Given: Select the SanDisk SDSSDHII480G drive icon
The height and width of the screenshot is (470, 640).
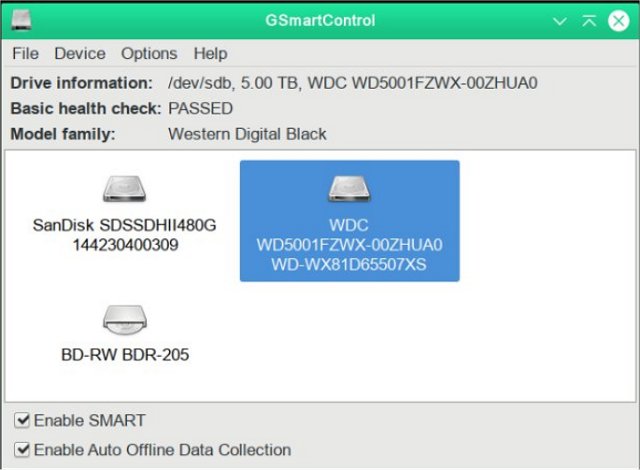Looking at the screenshot, I should tap(124, 189).
